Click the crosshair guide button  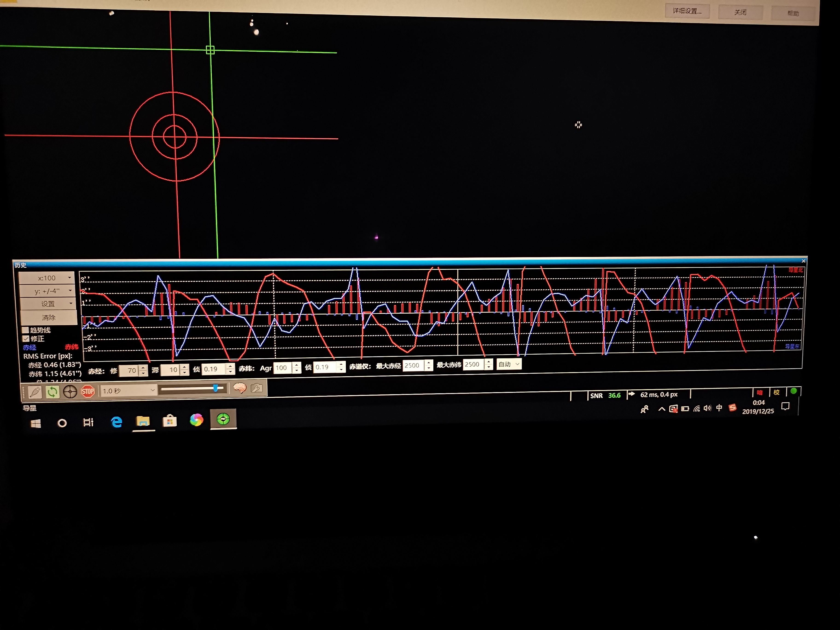[x=70, y=391]
